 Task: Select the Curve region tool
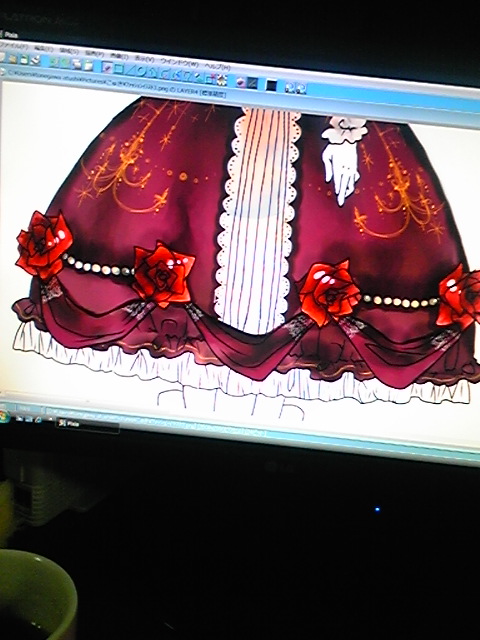pyautogui.click(x=164, y=74)
